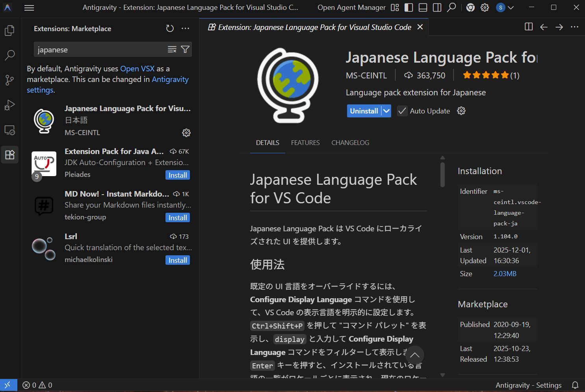Open the Source Control view

(9, 80)
